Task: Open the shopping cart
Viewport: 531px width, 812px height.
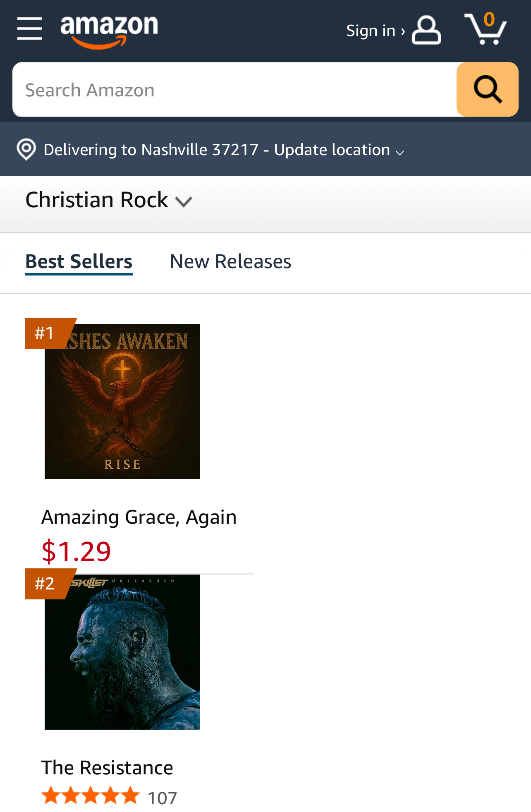Action: tap(486, 29)
